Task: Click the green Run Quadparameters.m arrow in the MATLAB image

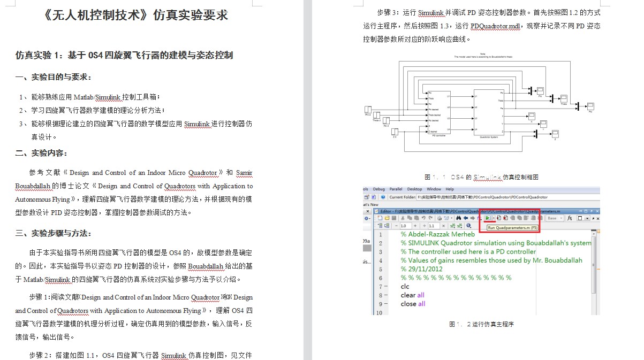Action: (x=488, y=218)
